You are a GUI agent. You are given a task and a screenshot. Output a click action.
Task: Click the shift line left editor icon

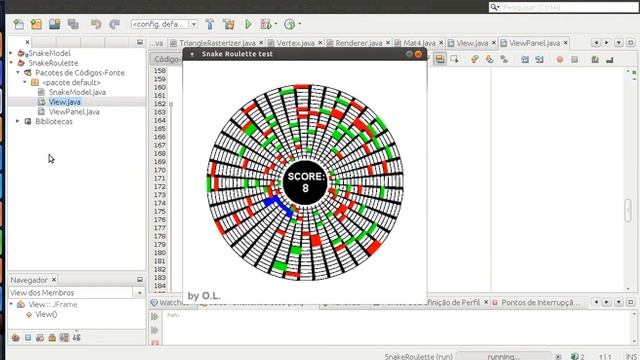pos(525,60)
